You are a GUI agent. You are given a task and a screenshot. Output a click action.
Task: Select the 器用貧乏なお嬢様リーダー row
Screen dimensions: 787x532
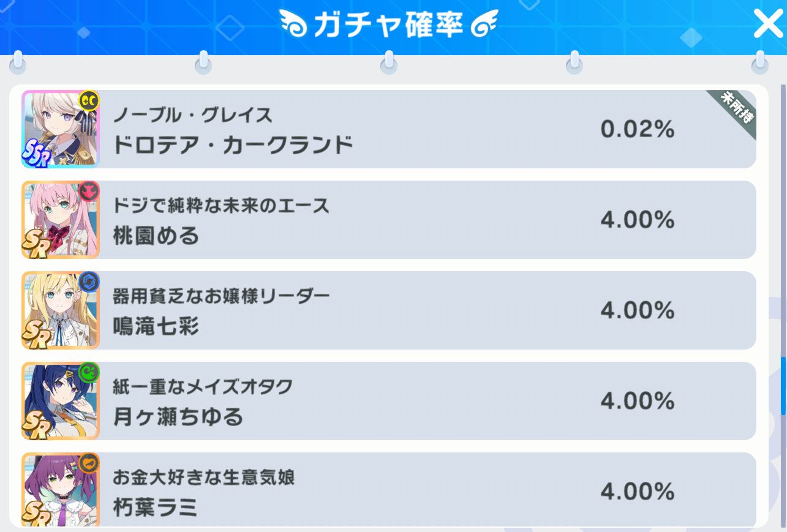[x=389, y=310]
